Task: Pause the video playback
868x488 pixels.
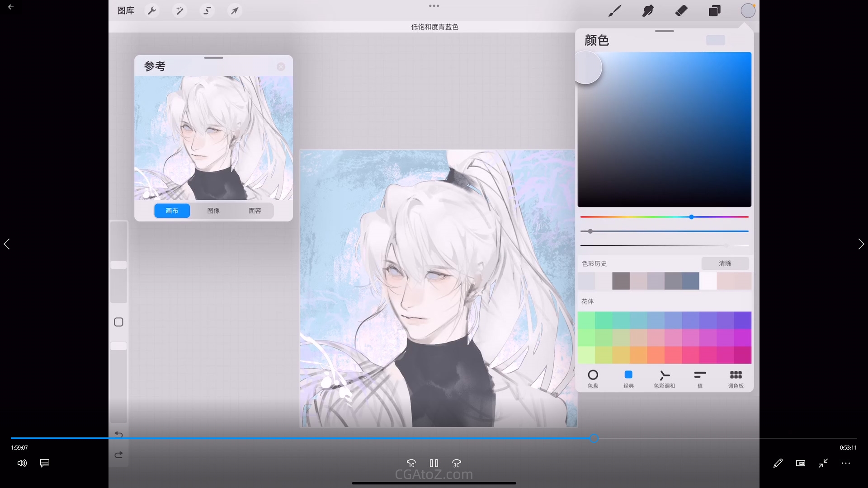Action: tap(434, 463)
